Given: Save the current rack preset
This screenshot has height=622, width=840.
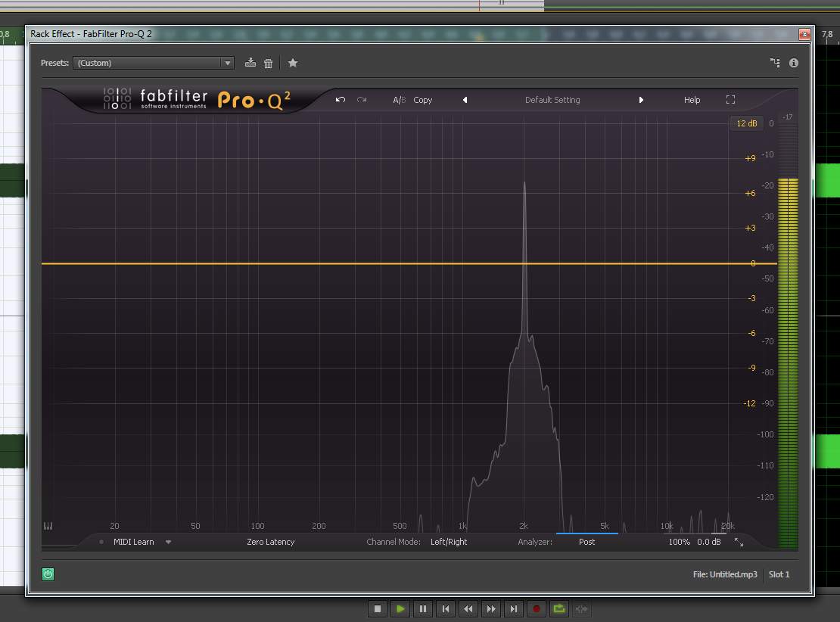Looking at the screenshot, I should click(x=250, y=63).
